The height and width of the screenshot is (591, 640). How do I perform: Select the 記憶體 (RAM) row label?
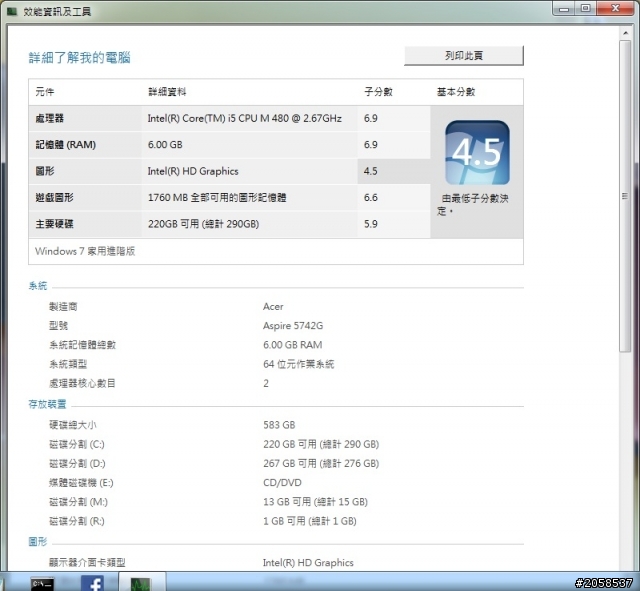click(65, 144)
